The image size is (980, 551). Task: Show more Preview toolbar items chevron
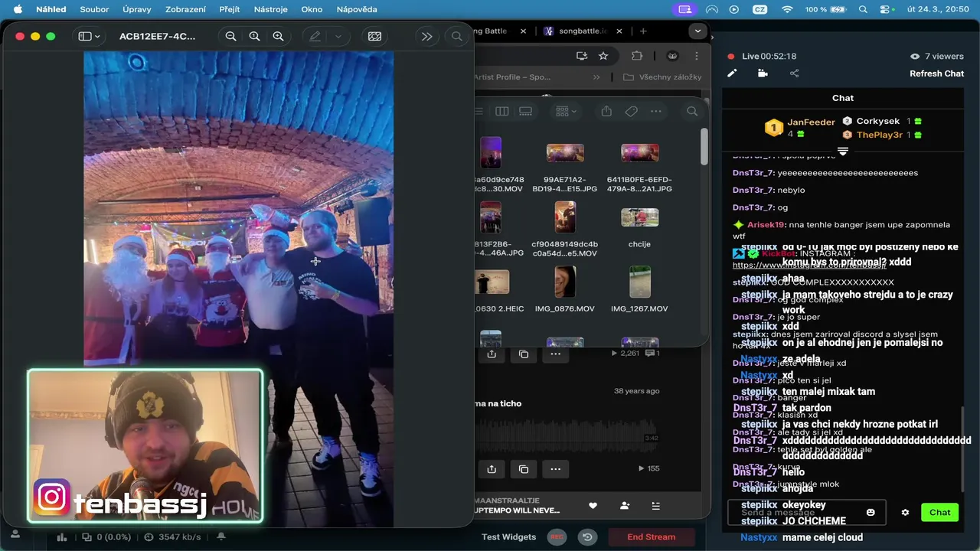(426, 36)
